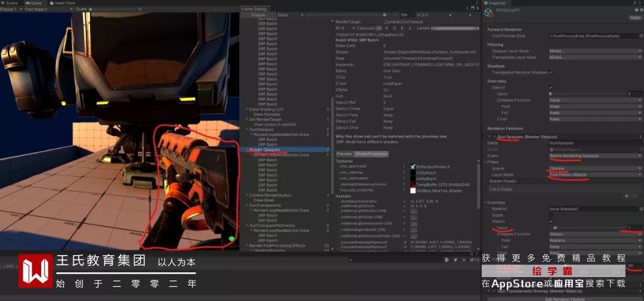Disable the Gun Opaques renderer feature checkbox
The height and width of the screenshot is (301, 644).
point(494,137)
